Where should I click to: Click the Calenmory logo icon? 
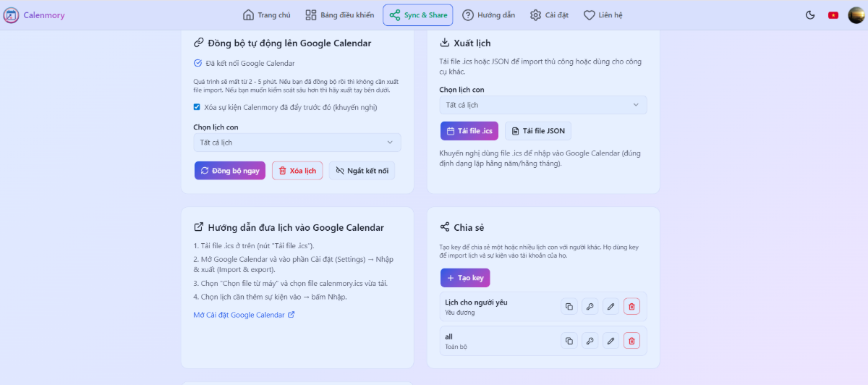click(11, 15)
